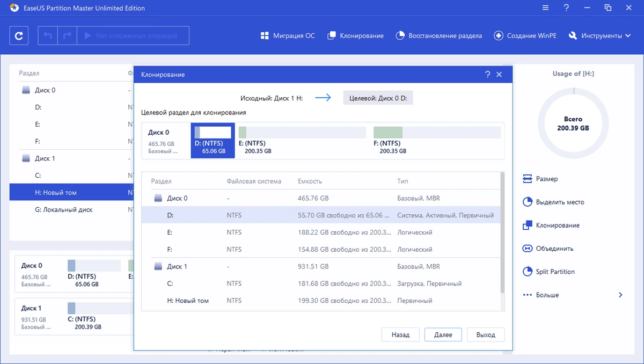Select the F: (NTFS) partition block in dialog
644x364 pixels.
coord(437,141)
